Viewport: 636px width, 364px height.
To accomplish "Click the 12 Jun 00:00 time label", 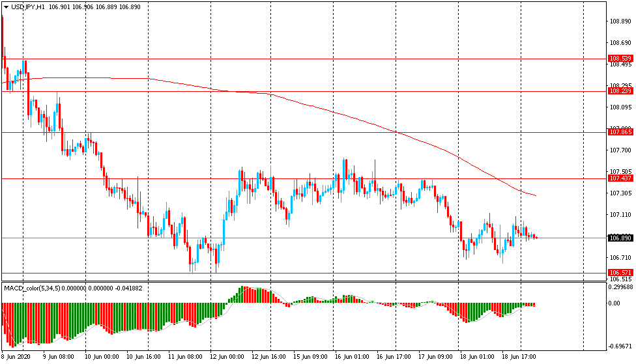I will click(x=227, y=357).
